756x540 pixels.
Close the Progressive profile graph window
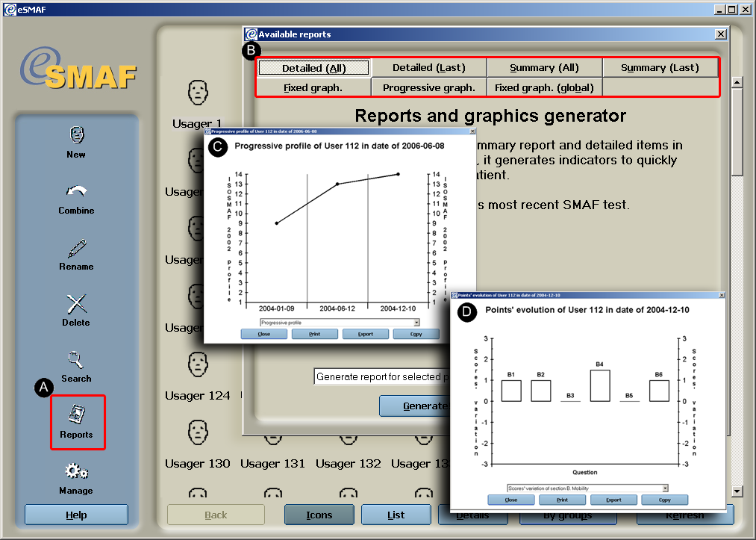click(x=472, y=131)
